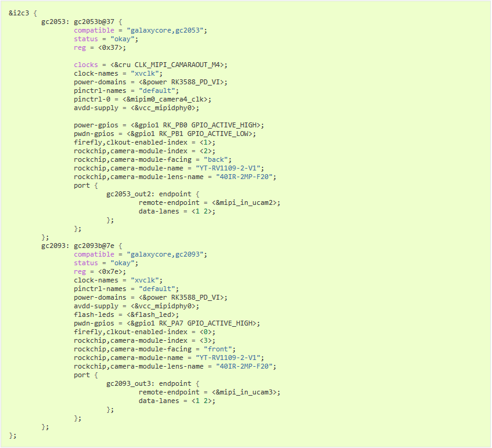Click the "gc2053_out2: endpoint {" line
Screen dimensions: 492x448
[x=153, y=194]
